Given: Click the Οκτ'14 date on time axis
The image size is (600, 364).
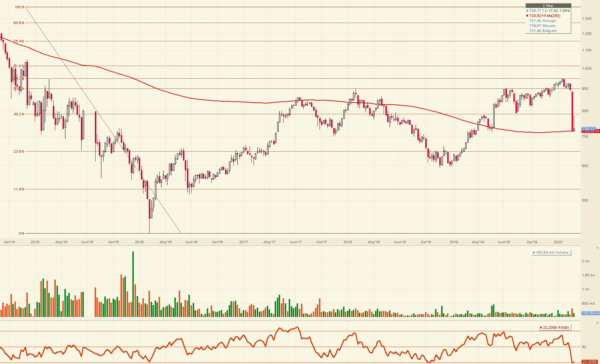Looking at the screenshot, I should (9, 242).
